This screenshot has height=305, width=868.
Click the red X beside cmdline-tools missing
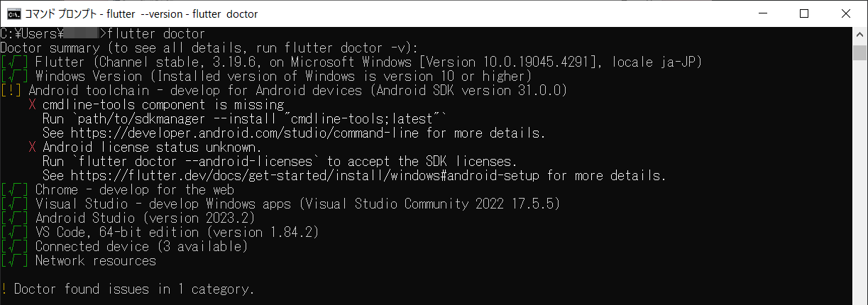click(x=32, y=105)
